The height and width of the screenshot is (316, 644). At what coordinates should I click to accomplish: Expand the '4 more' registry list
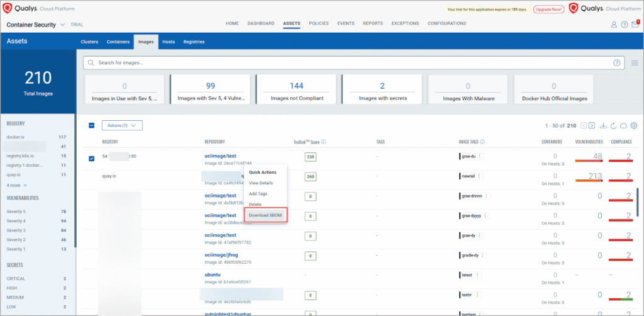click(x=17, y=185)
